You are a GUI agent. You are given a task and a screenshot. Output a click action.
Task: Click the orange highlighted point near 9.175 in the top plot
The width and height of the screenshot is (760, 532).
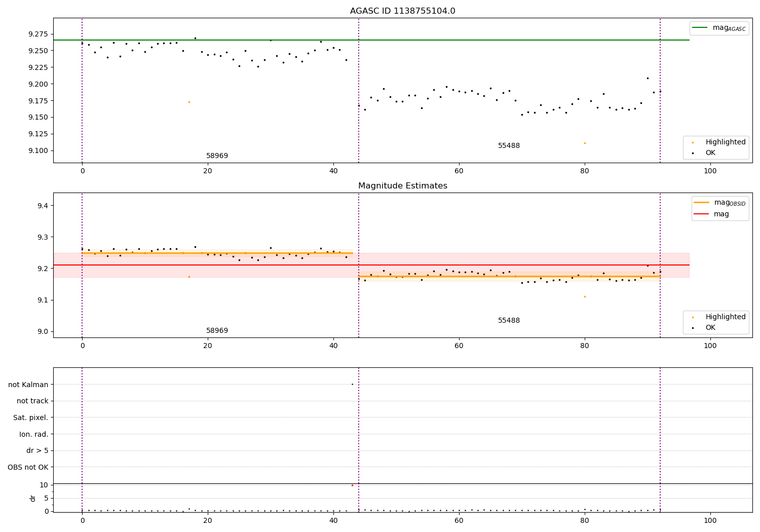click(x=189, y=102)
